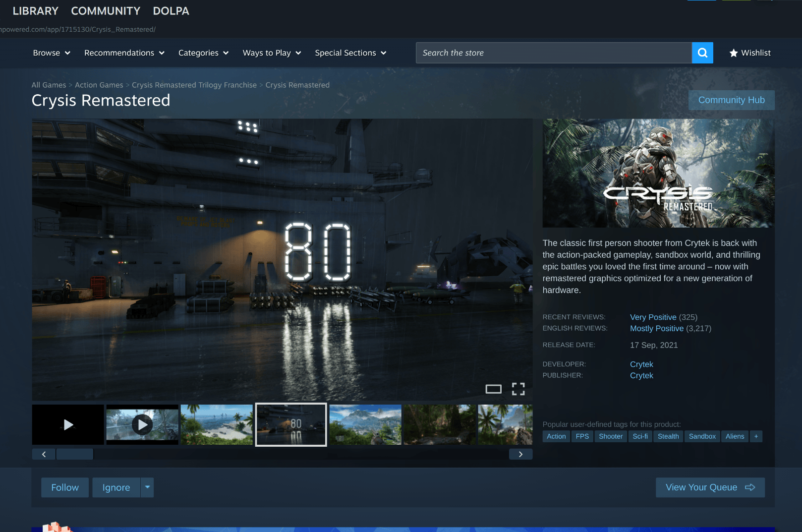This screenshot has height=532, width=802.
Task: Open the Browse dropdown menu
Action: click(52, 53)
